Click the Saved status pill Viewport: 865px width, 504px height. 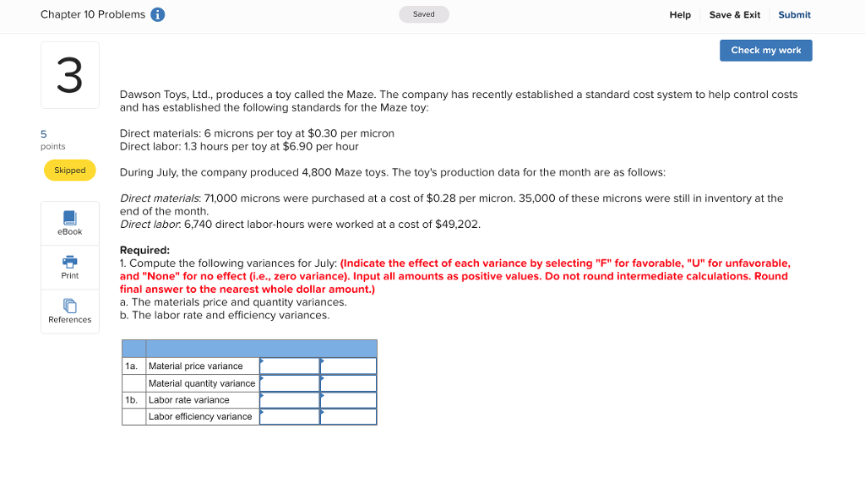pos(423,14)
